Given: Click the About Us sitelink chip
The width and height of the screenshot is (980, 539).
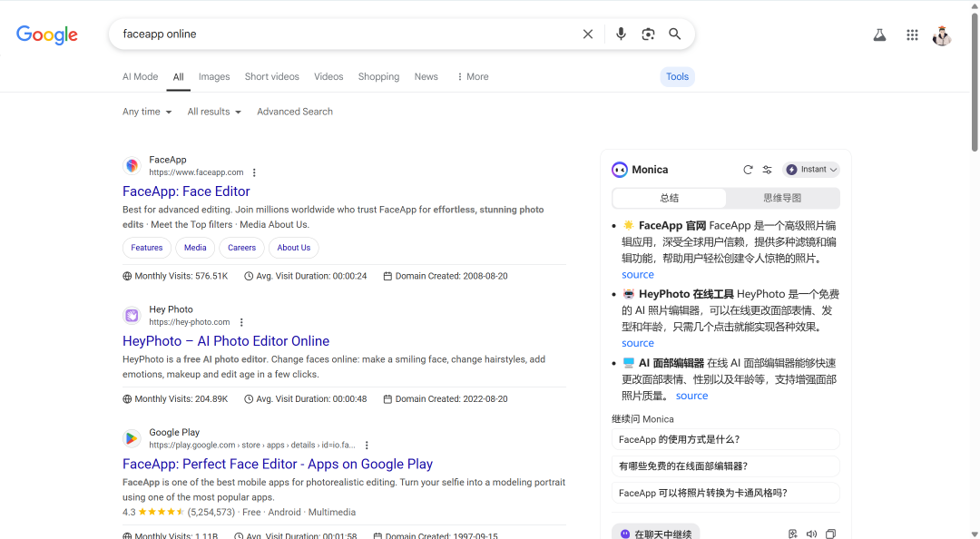Looking at the screenshot, I should [294, 248].
